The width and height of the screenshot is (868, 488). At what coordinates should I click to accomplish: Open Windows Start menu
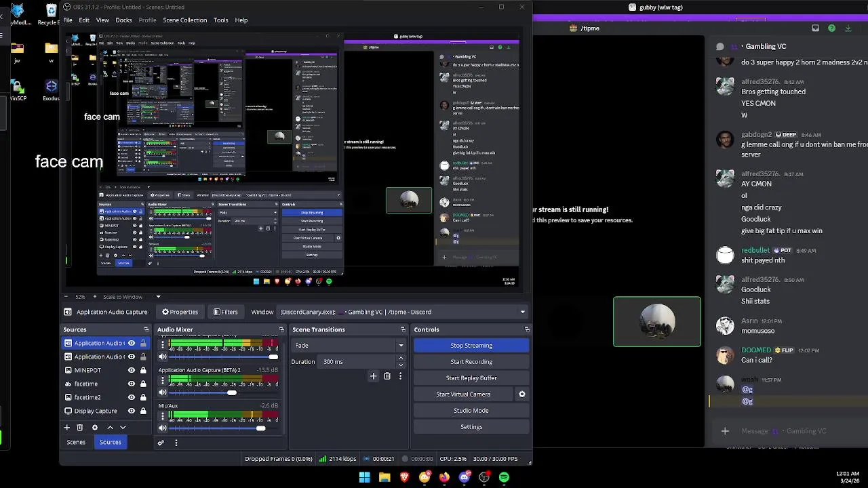click(x=365, y=477)
